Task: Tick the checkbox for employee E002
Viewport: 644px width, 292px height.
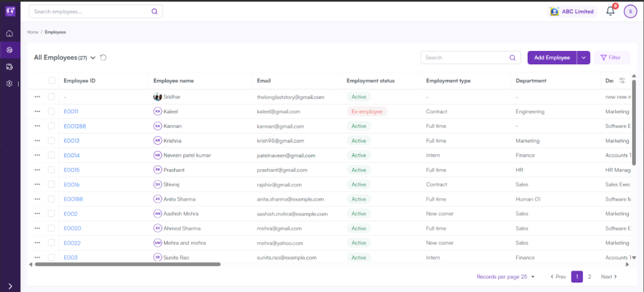Action: [x=52, y=214]
